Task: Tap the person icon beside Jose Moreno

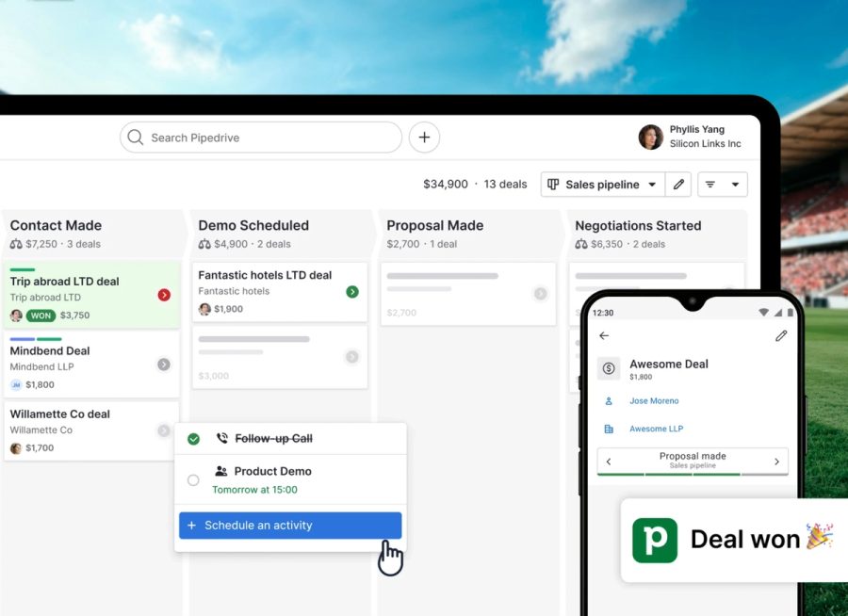Action: click(x=609, y=400)
